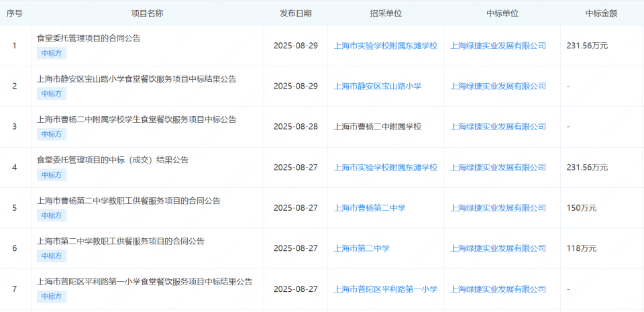This screenshot has height=312, width=644.
Task: Click the 项目名称 column header
Action: click(x=147, y=13)
